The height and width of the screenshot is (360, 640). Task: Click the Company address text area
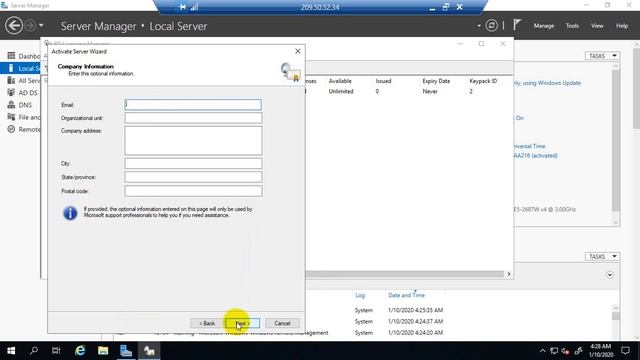193,140
